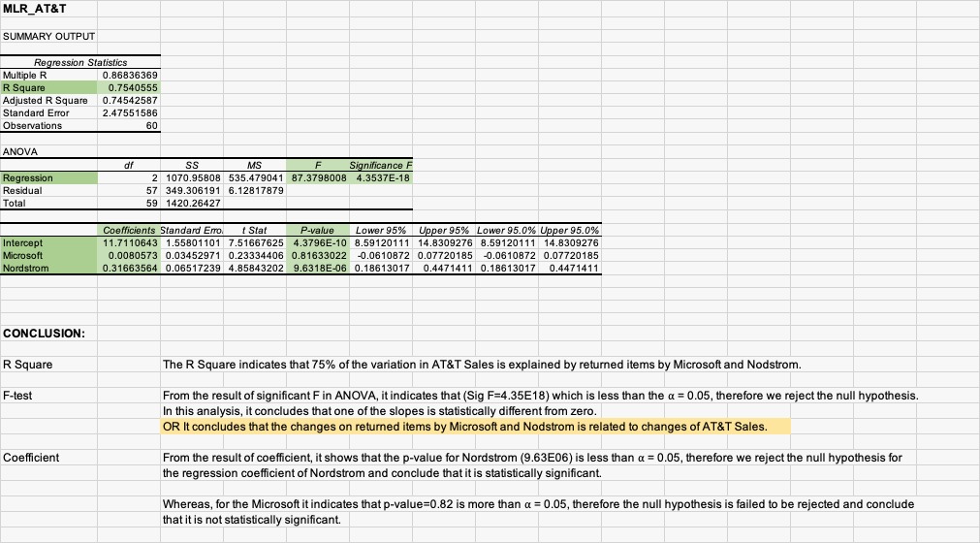Select Observations value 60
The width and height of the screenshot is (980, 543).
129,126
